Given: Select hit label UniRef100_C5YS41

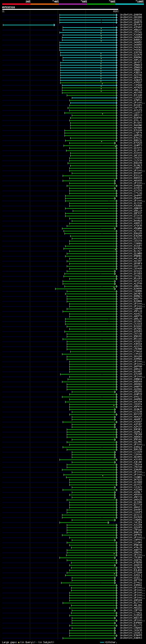Looking at the screenshot, I should click(131, 32).
